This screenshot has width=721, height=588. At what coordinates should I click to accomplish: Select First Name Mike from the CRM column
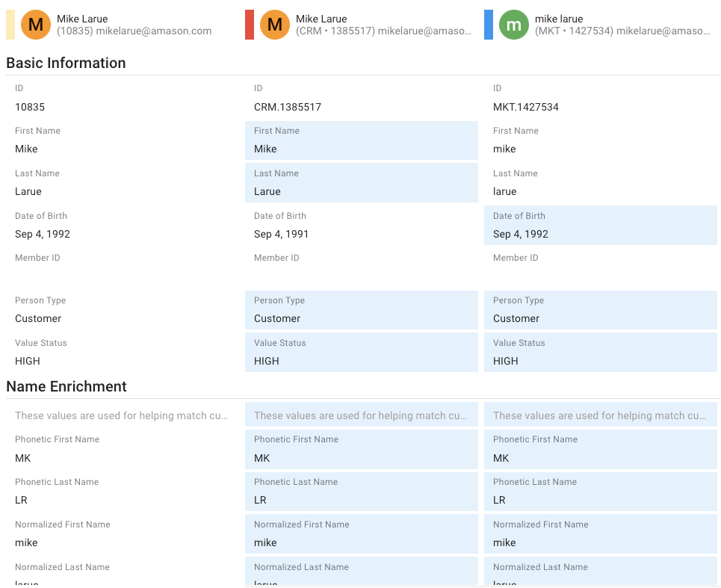pyautogui.click(x=362, y=140)
